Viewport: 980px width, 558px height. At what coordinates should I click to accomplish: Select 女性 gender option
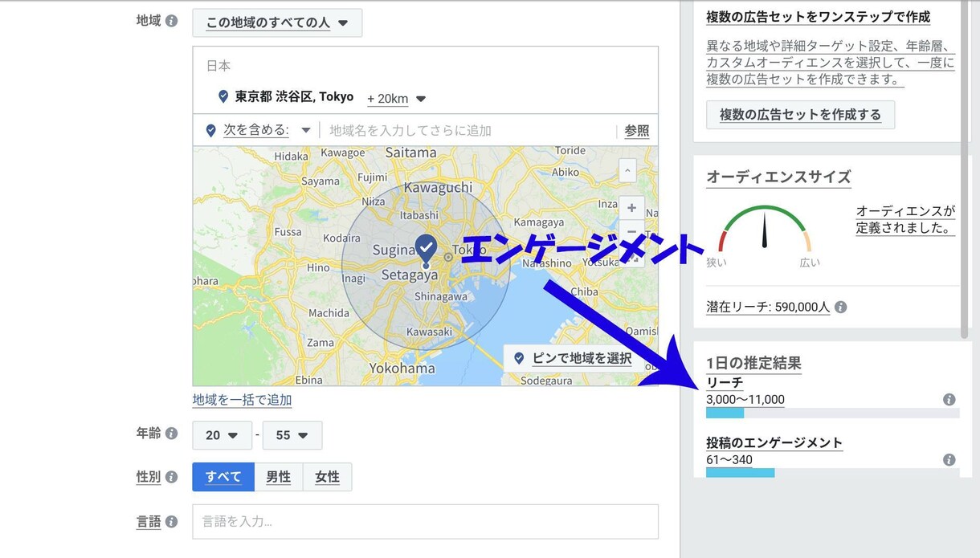[327, 477]
